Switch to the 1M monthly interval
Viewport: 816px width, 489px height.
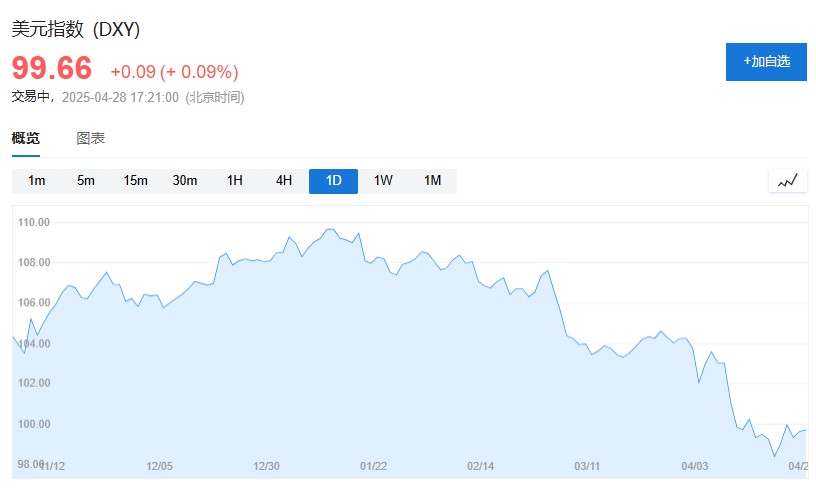(432, 181)
